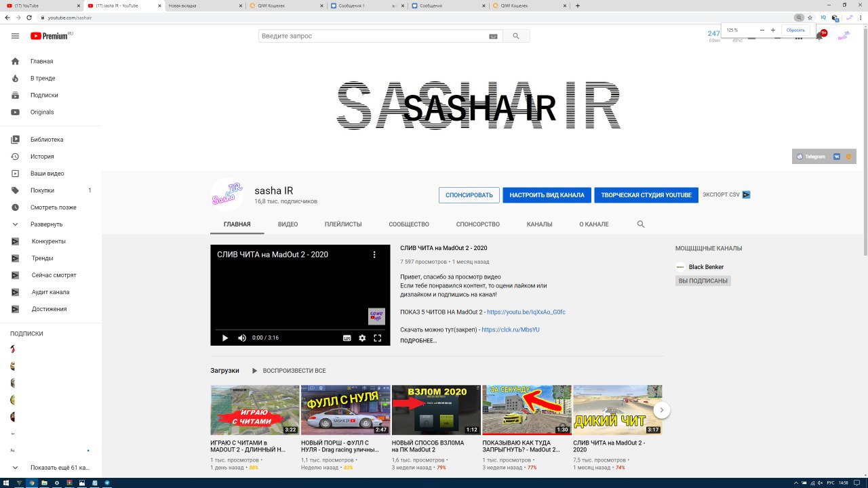Switch to the ВИДЕО tab
Viewport: 868px width, 488px height.
click(x=288, y=224)
